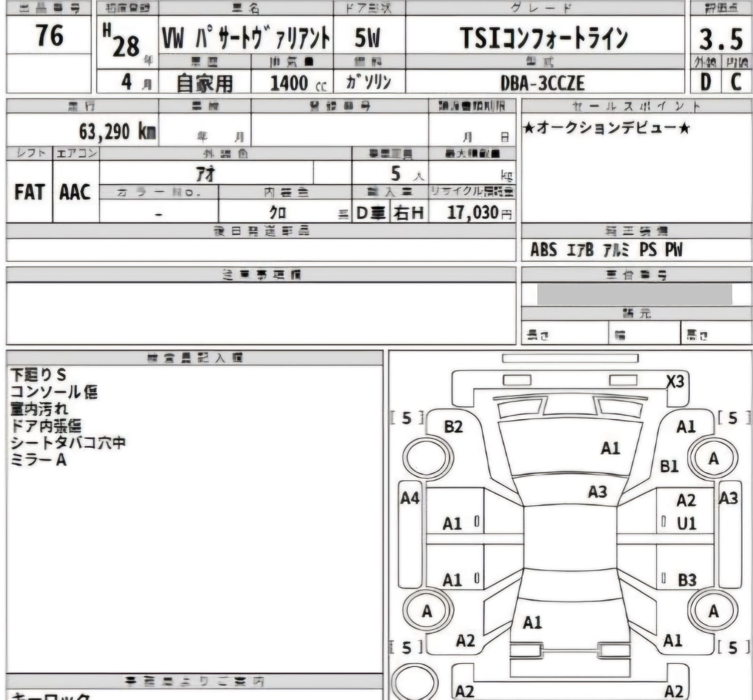This screenshot has height=700, width=753.
Task: Select the exterior color "アオ"
Action: [206, 175]
